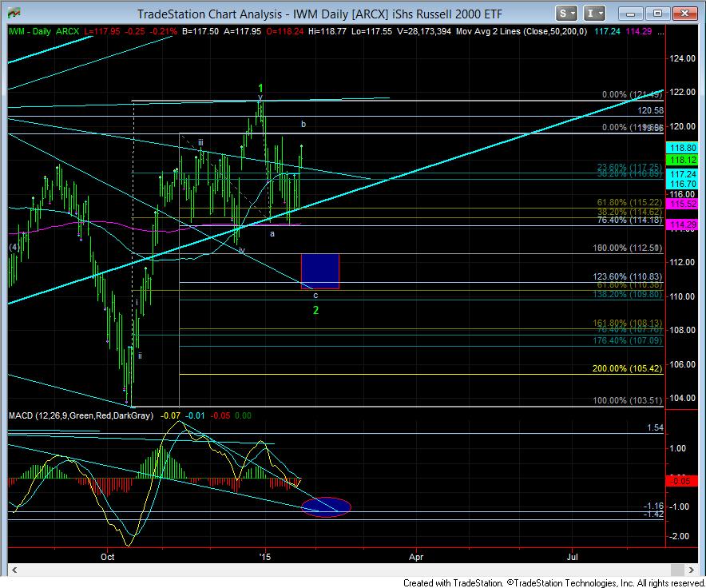Select the '176.40% (107.09)' Fibonacci label

point(627,340)
